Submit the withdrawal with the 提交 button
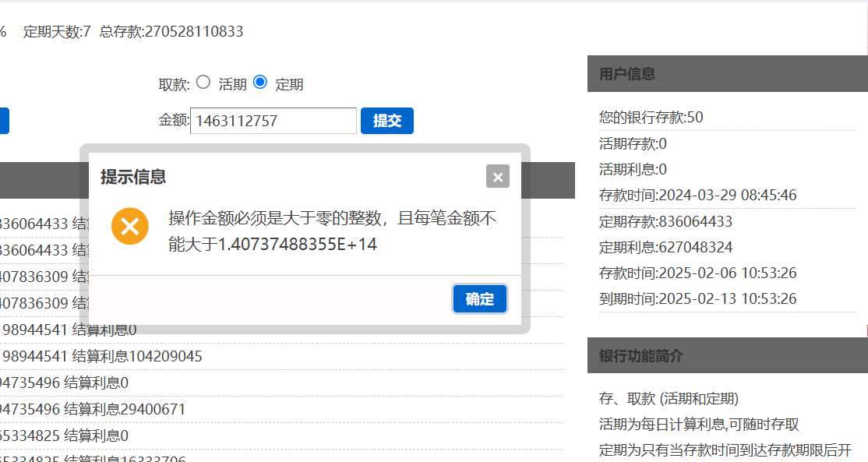Image resolution: width=868 pixels, height=462 pixels. 386,121
